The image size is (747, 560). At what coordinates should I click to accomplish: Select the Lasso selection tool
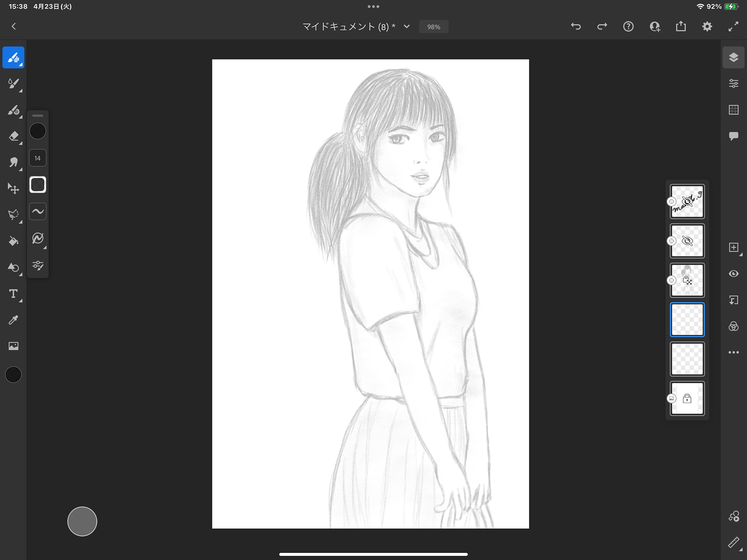(14, 215)
